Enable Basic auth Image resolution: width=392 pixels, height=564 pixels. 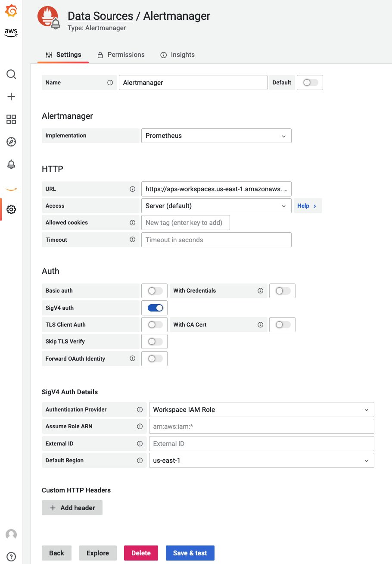click(154, 291)
